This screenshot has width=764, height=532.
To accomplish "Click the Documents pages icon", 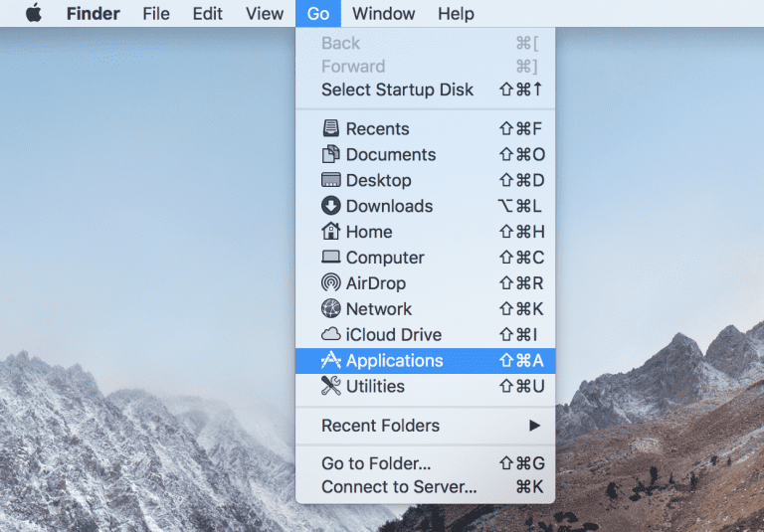I will (331, 154).
